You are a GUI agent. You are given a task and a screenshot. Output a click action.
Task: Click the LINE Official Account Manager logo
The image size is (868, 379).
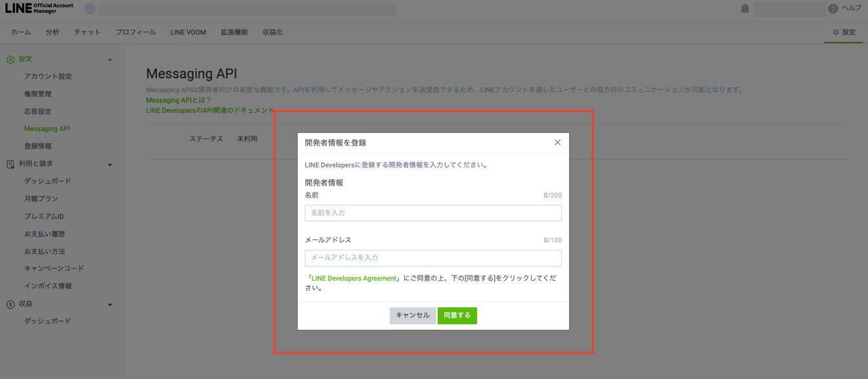[x=39, y=8]
